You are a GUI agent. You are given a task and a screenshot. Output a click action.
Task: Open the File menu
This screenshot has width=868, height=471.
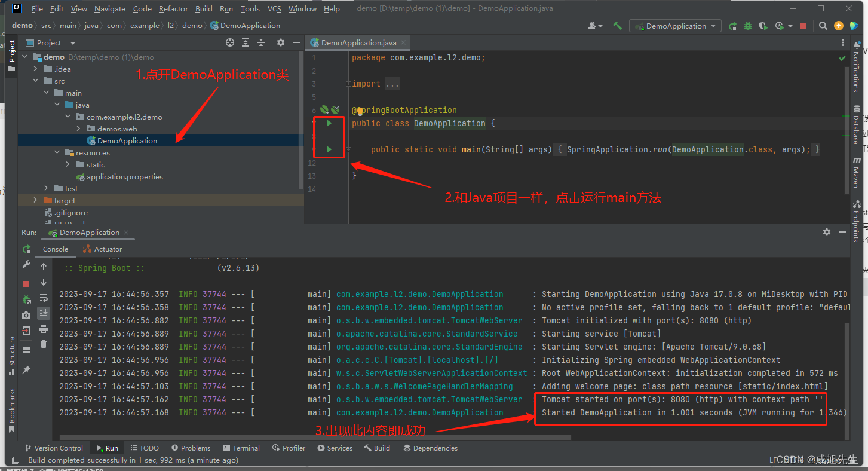(37, 8)
